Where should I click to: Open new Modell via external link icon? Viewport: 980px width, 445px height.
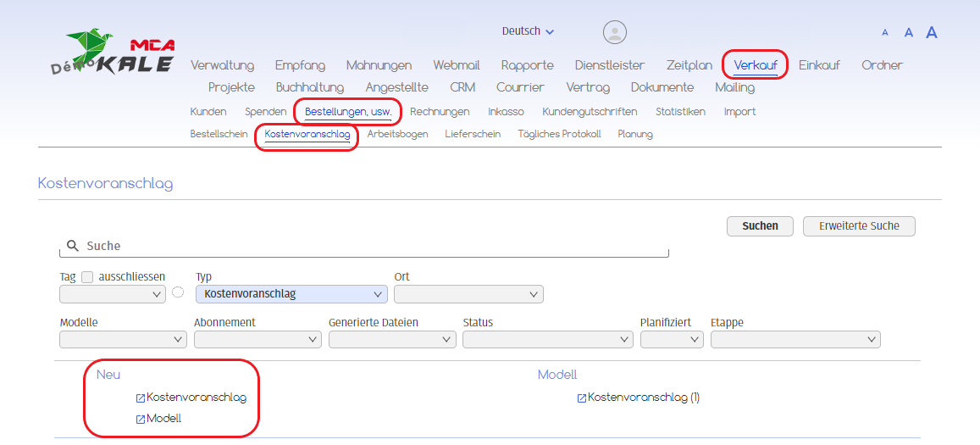tap(141, 419)
